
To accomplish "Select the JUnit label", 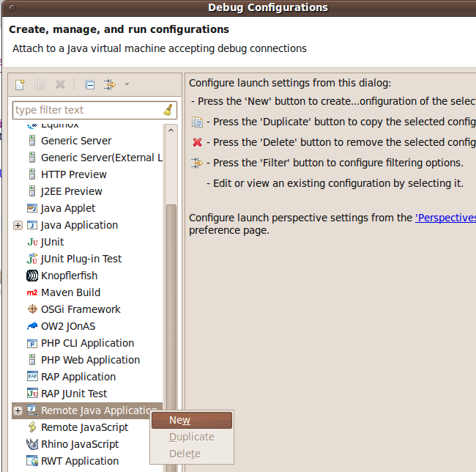I will click(x=52, y=242).
